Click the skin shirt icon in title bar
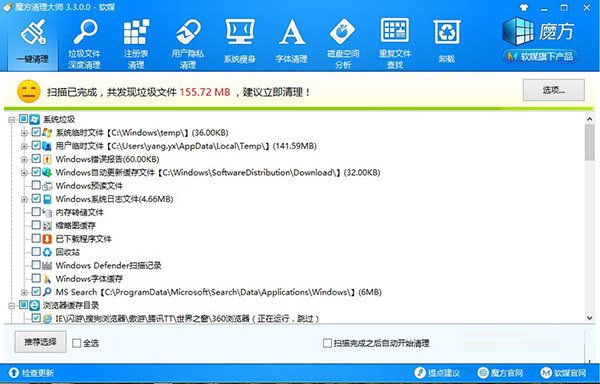Viewport: 600px width, 384px height. [524, 7]
